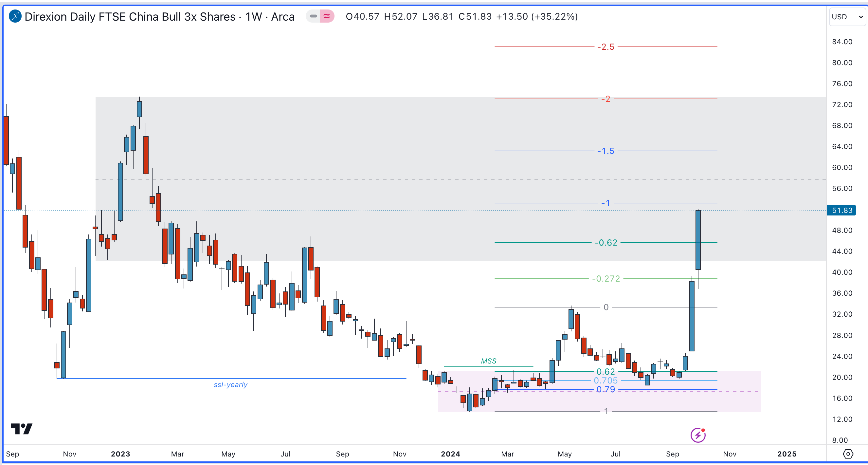
Task: Click the 68.00 price axis label
Action: (842, 125)
